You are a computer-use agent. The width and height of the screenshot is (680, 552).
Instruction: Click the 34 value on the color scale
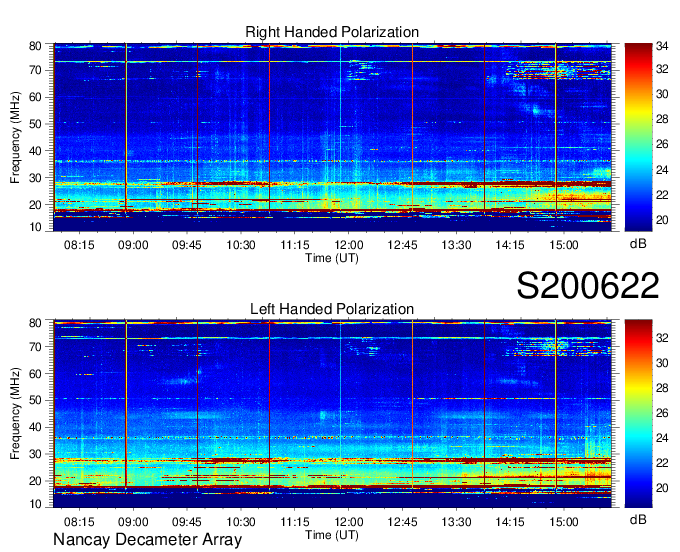662,46
